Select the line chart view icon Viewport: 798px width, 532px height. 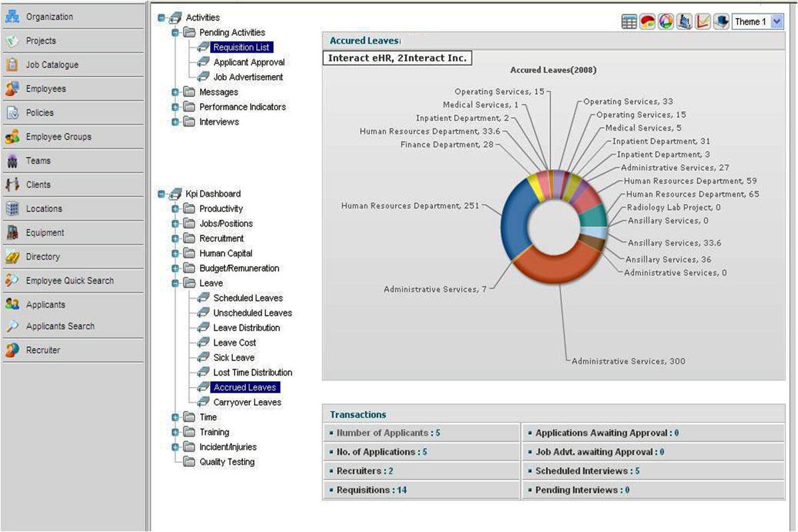pyautogui.click(x=703, y=22)
